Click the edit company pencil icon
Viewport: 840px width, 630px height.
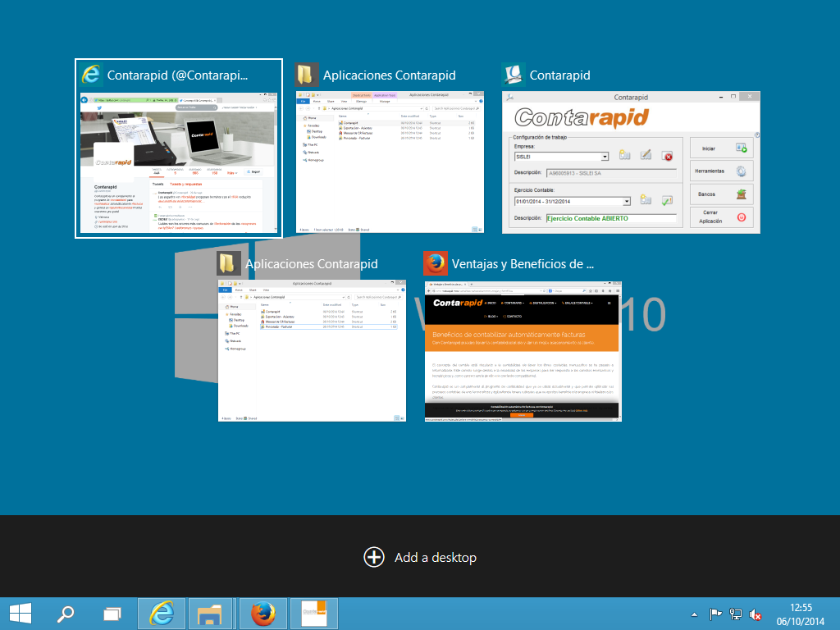(646, 155)
